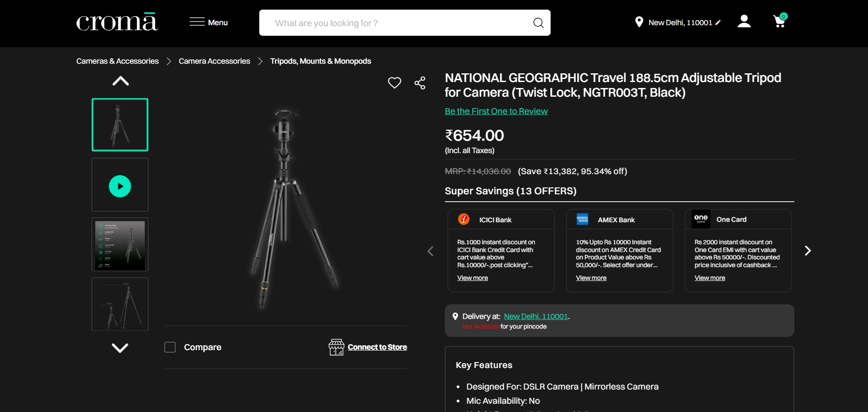Screen dimensions: 868x412
Task: Open the shopping cart icon
Action: [x=780, y=22]
